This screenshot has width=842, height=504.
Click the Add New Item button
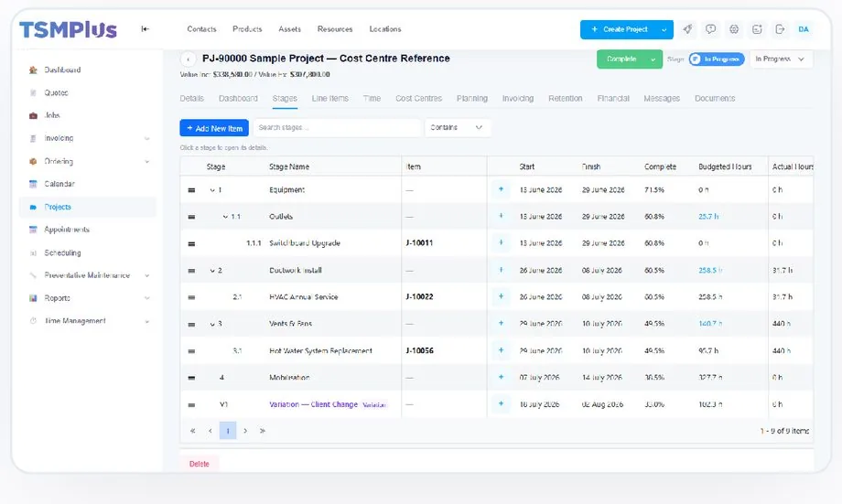coord(214,128)
